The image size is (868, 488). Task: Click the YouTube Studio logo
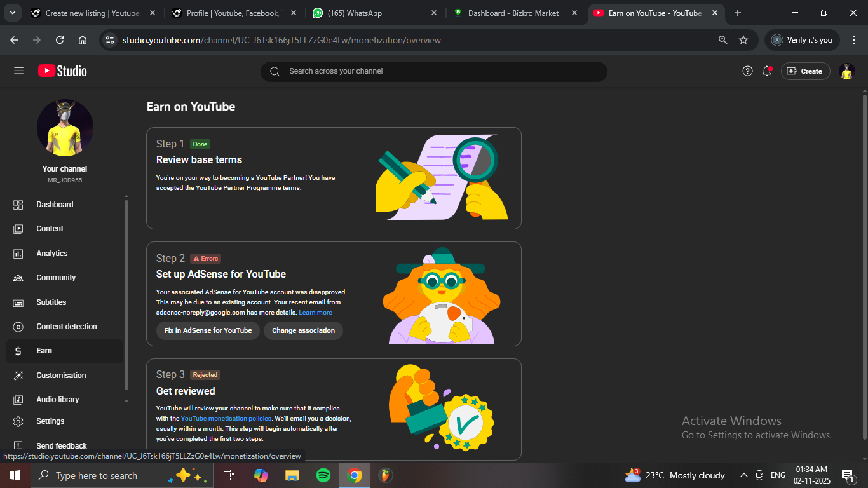click(x=62, y=71)
